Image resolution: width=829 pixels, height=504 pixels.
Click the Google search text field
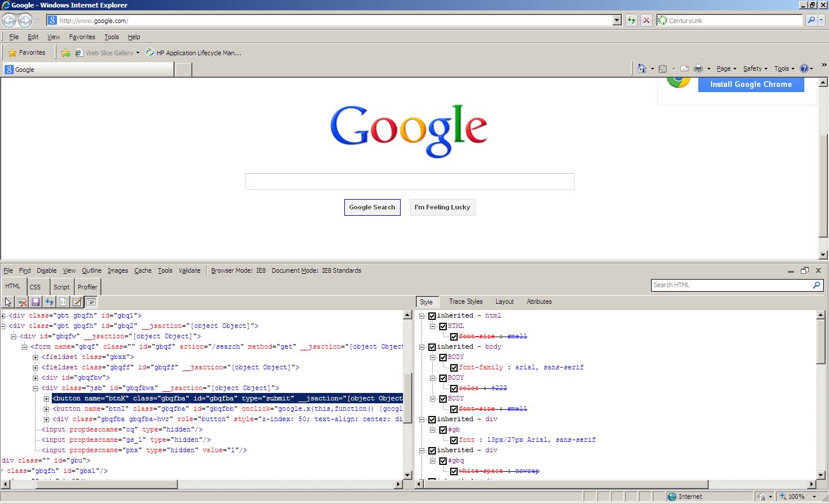409,181
